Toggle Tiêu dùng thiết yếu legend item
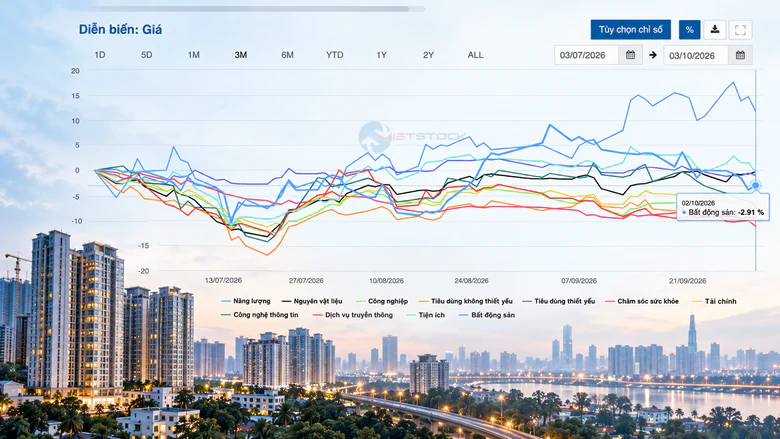Screen dimensions: 780x439 click(x=559, y=301)
